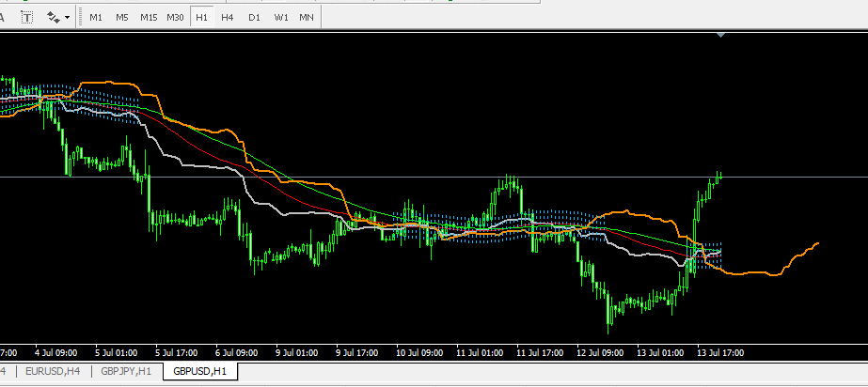Select the text label tool

[x=27, y=17]
